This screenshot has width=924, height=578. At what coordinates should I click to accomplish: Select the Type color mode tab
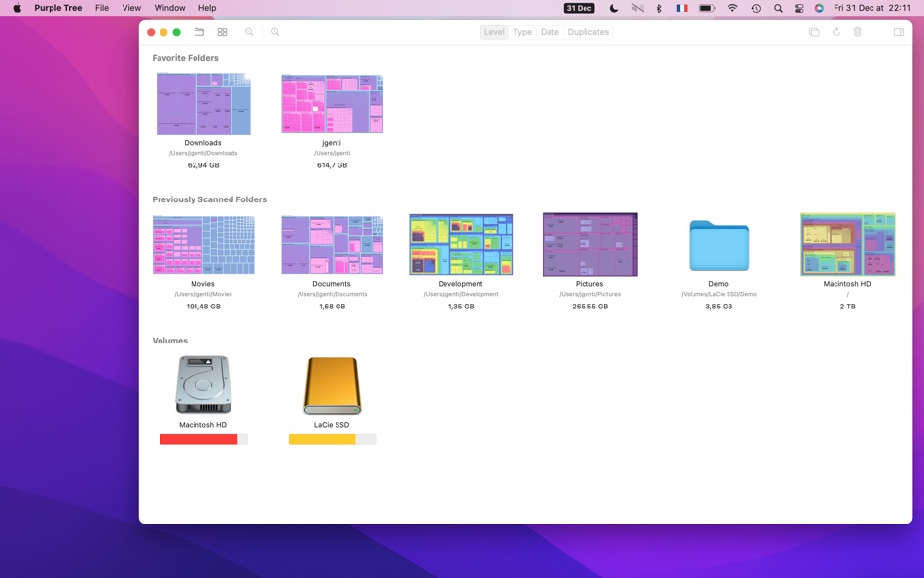click(522, 32)
